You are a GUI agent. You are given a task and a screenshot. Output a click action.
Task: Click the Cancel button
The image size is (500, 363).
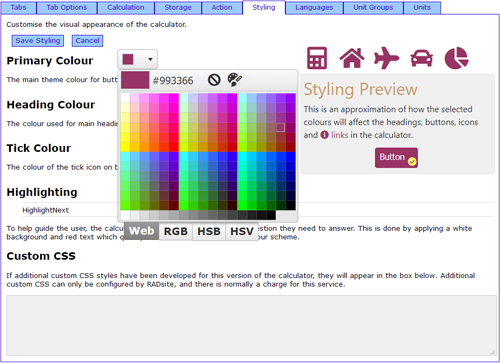click(x=87, y=41)
